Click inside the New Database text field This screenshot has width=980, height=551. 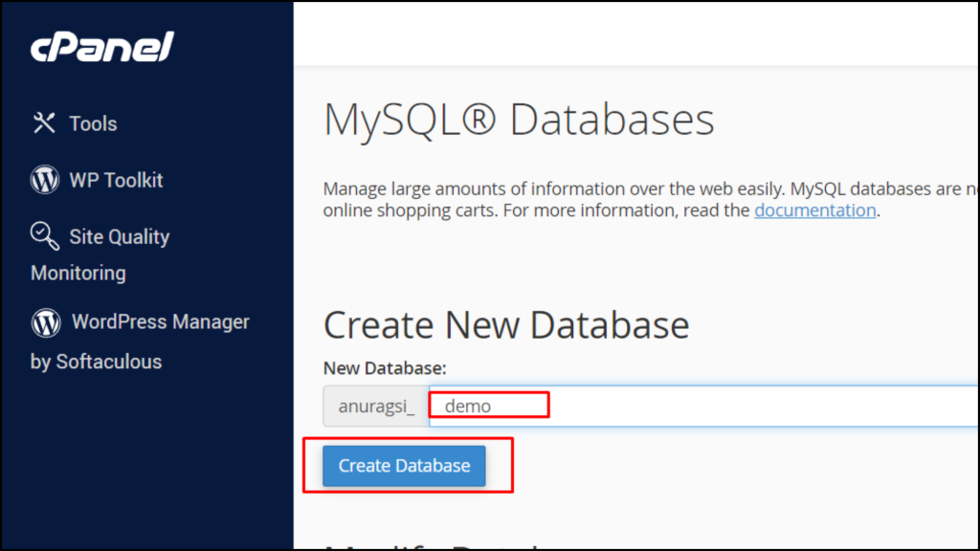pos(670,406)
